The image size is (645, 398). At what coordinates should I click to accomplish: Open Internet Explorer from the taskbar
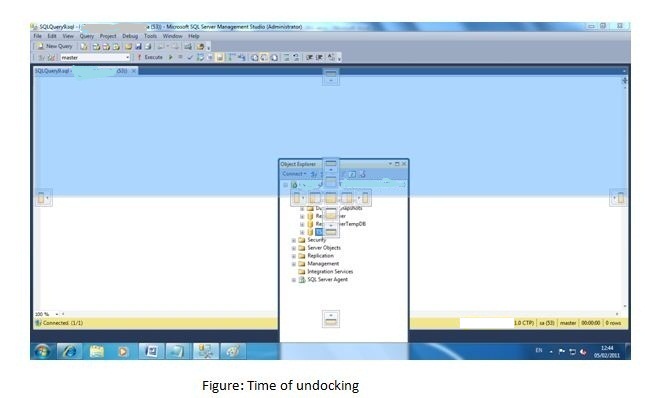tap(70, 352)
